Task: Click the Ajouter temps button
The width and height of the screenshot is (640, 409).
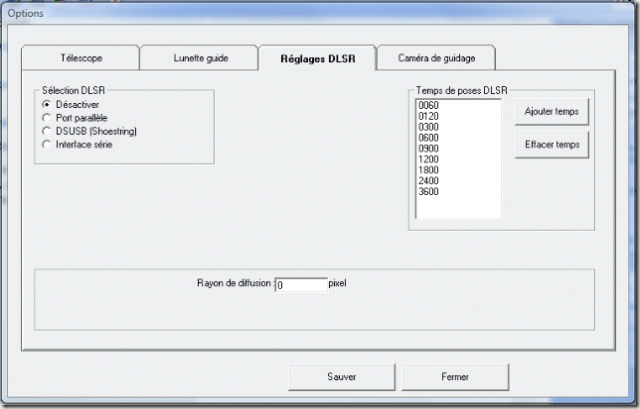Action: 552,111
